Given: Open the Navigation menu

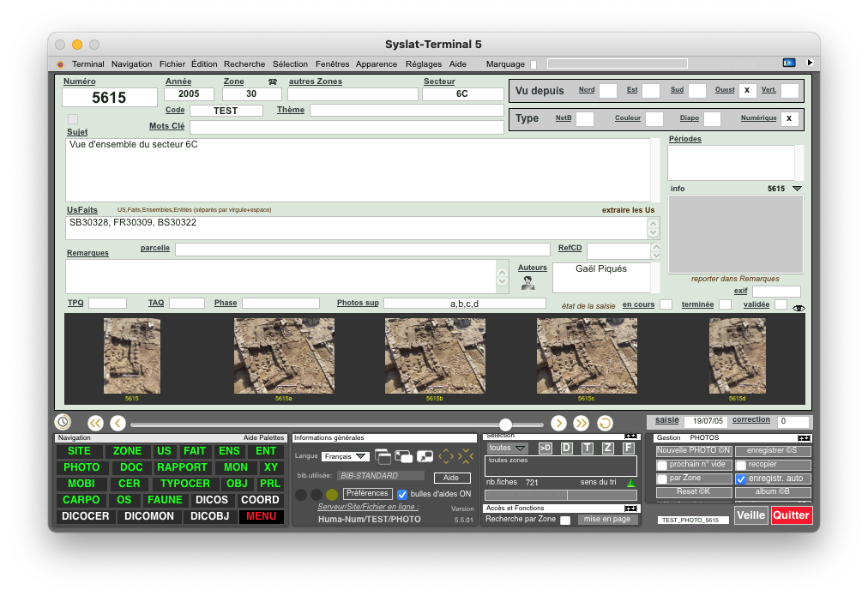Looking at the screenshot, I should [x=132, y=64].
